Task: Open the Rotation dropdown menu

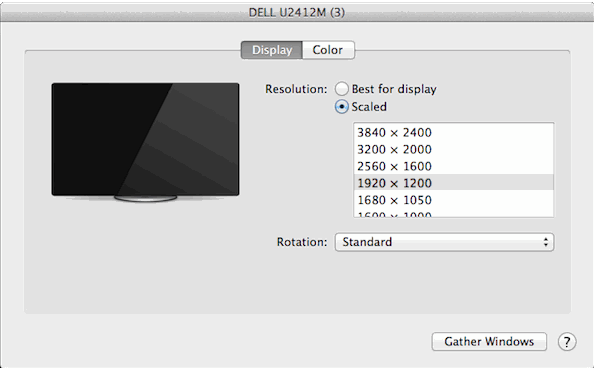Action: pyautogui.click(x=444, y=242)
